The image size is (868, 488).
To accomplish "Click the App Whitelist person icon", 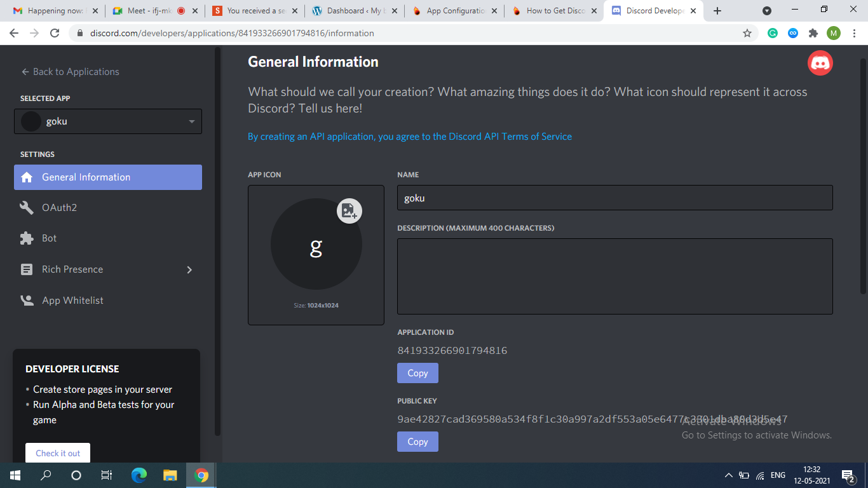I will [x=27, y=301].
